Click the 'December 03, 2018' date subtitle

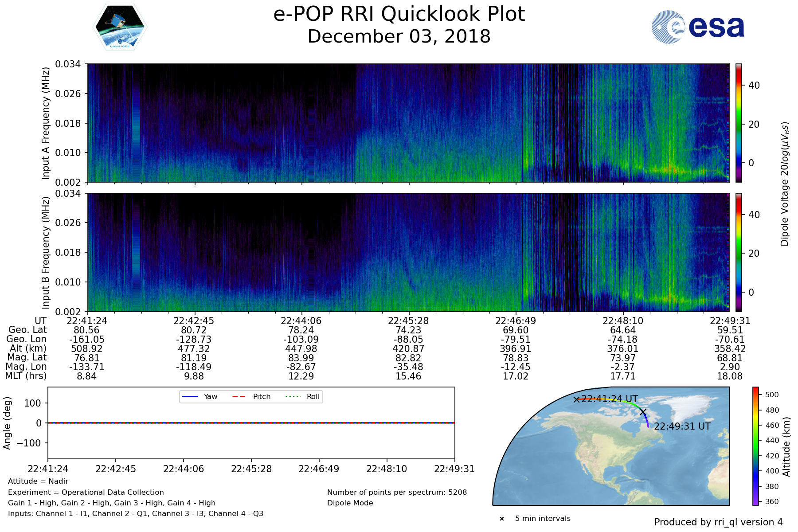point(399,36)
